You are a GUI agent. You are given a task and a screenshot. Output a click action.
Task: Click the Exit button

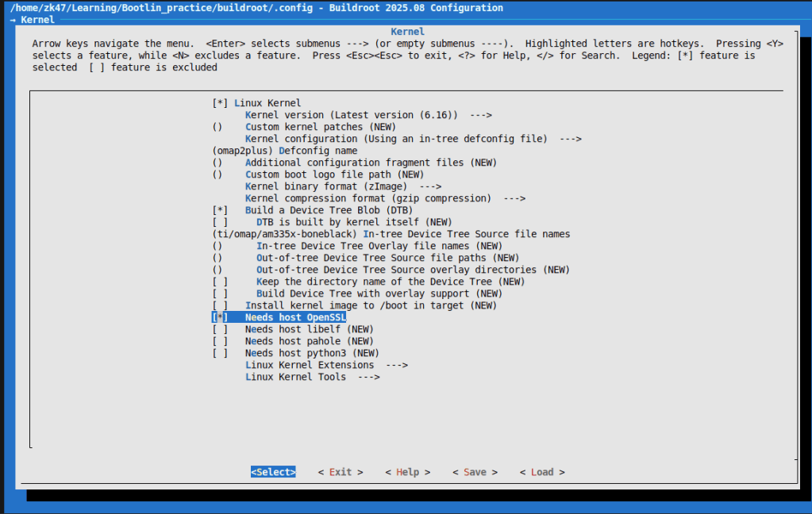pos(341,472)
